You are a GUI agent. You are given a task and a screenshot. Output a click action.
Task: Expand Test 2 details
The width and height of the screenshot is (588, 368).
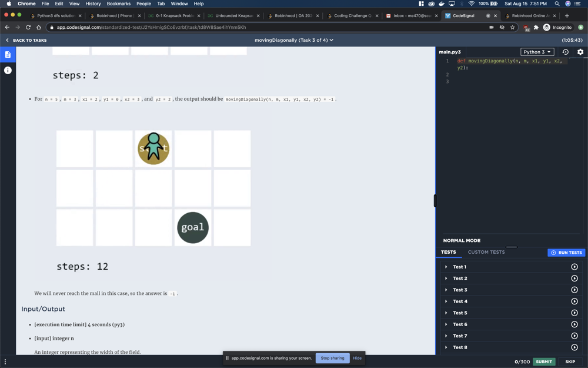(446, 279)
